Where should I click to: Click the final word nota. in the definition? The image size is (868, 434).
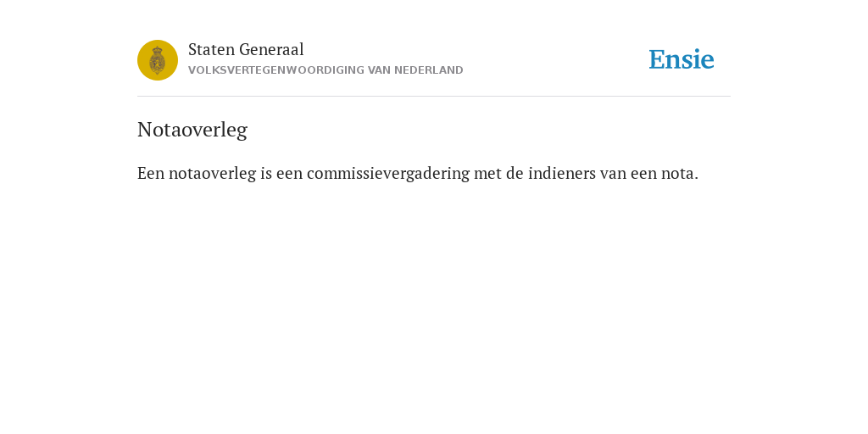pos(680,173)
